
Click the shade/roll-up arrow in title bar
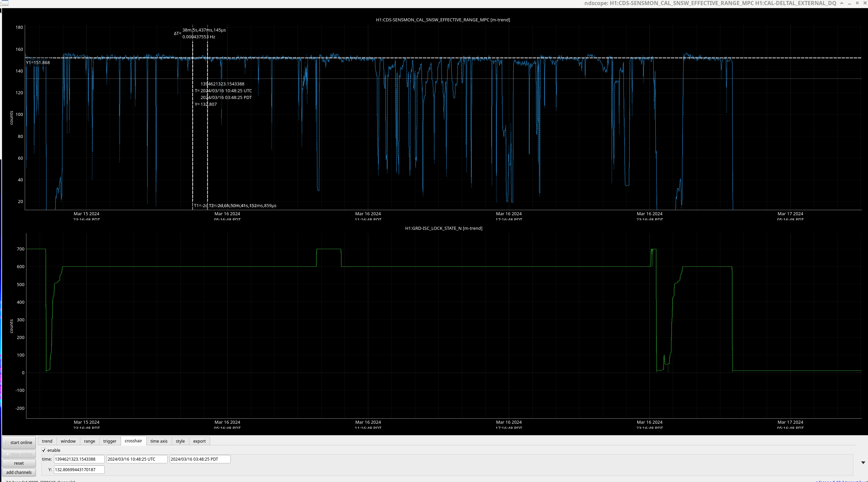(842, 3)
